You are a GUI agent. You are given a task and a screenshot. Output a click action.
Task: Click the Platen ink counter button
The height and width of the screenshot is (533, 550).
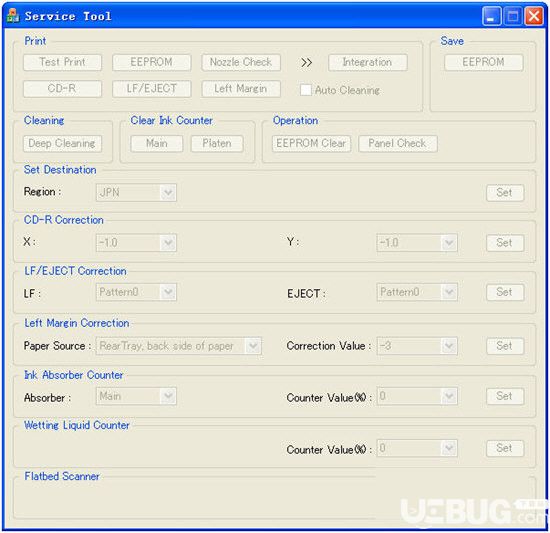pos(217,143)
